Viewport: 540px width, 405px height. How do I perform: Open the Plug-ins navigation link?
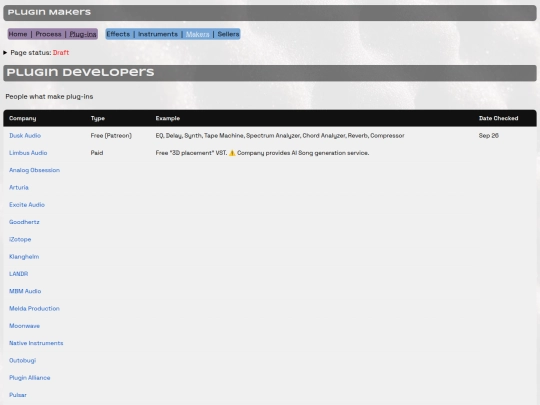click(83, 34)
